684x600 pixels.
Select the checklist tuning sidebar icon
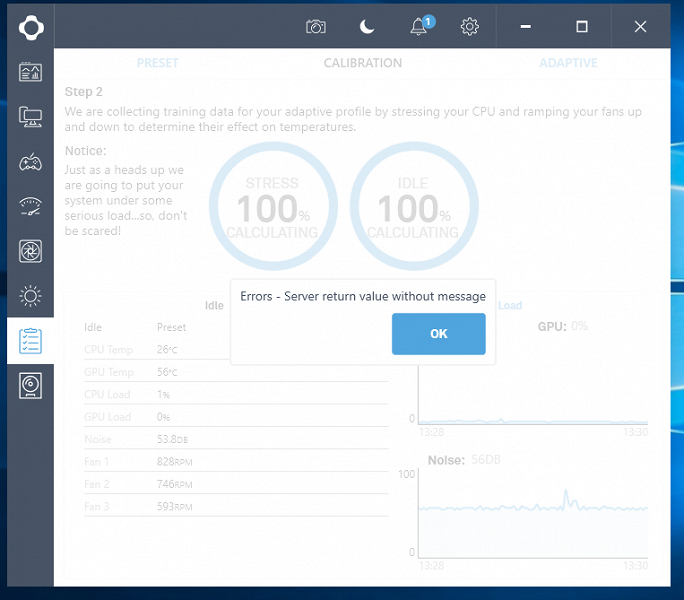point(31,341)
